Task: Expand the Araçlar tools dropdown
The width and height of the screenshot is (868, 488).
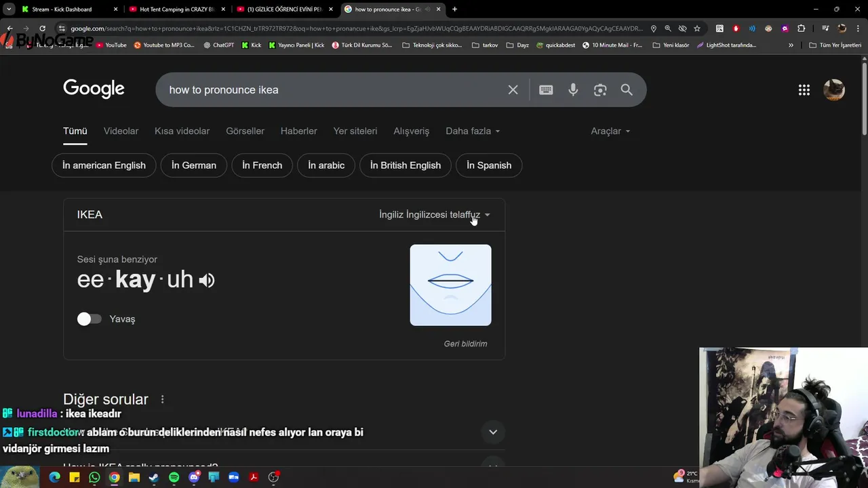Action: click(x=610, y=131)
